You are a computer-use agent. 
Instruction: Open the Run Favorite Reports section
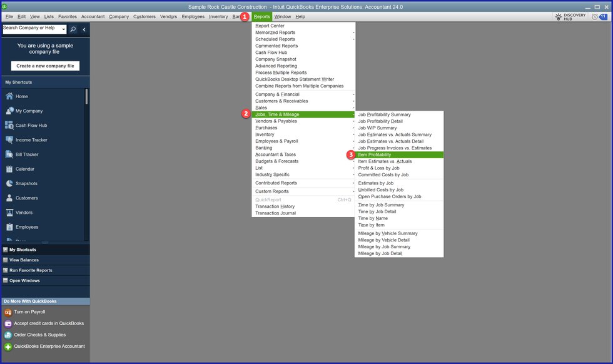pyautogui.click(x=31, y=270)
